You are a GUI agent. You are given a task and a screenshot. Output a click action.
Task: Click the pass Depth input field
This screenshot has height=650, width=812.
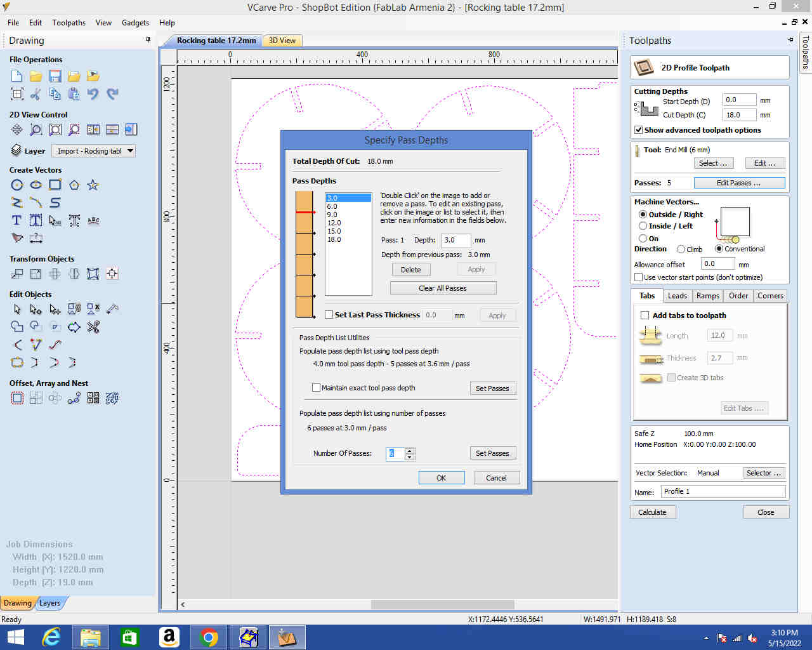(455, 241)
